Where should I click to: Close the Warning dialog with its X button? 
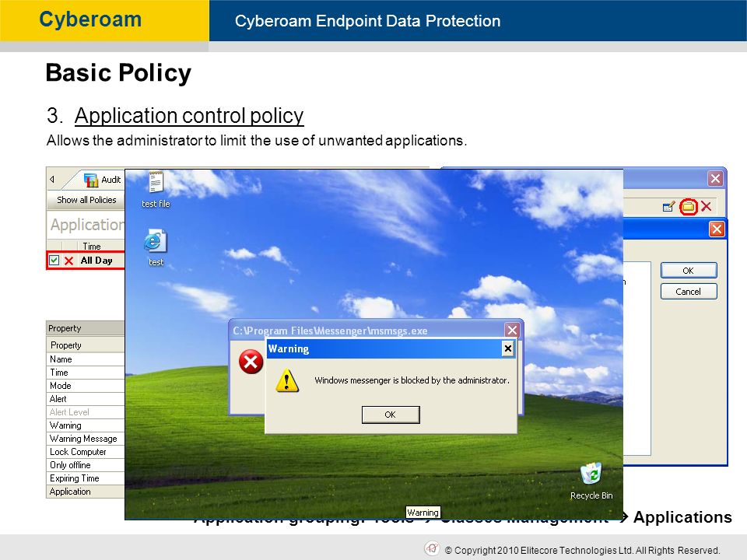click(x=508, y=348)
